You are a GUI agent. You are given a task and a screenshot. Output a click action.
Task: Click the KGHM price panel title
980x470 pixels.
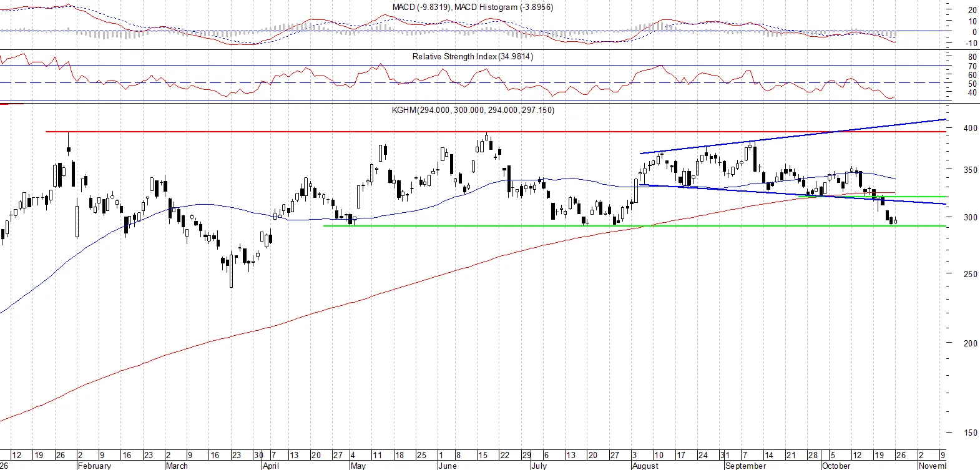[473, 110]
